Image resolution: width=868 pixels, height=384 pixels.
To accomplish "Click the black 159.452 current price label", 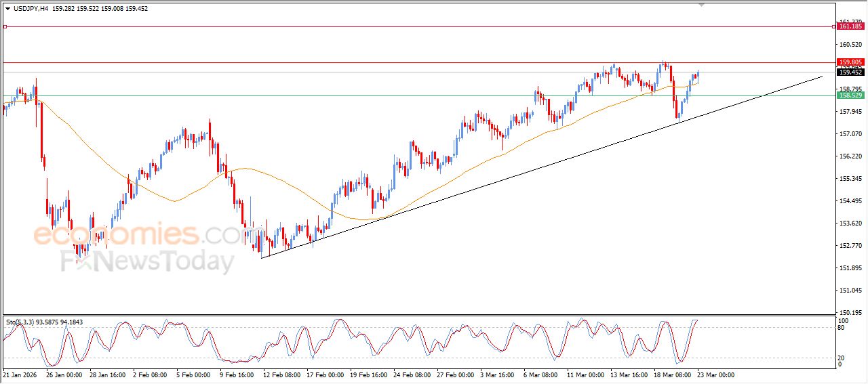I will [850, 72].
